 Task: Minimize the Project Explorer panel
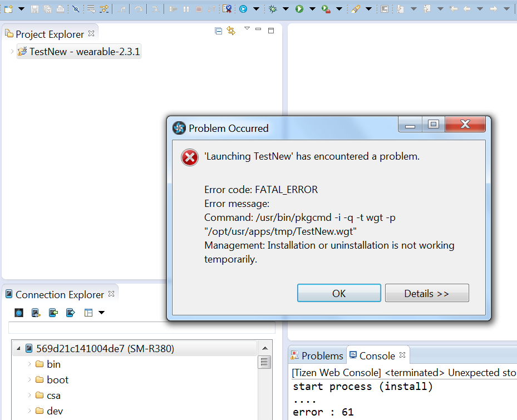pos(258,29)
